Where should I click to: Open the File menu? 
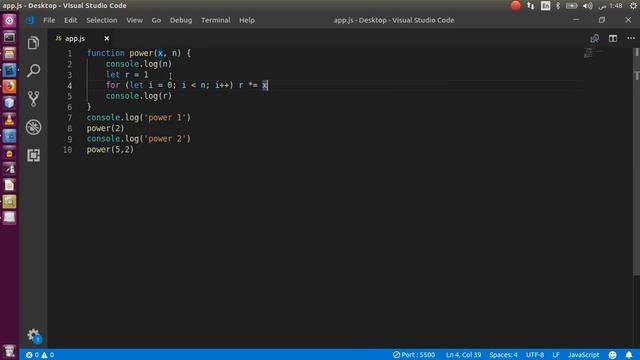(x=49, y=20)
